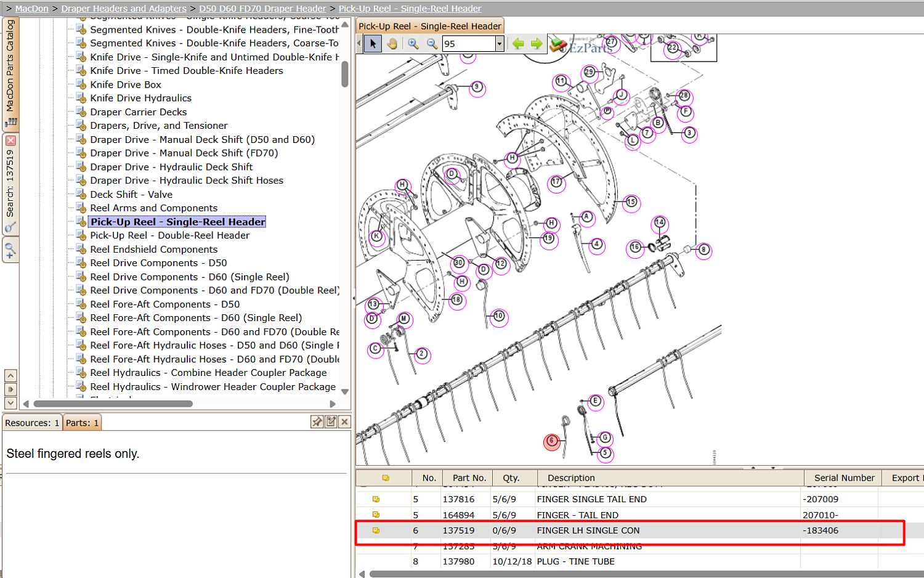Close the Search: 137519 tab
The height and width of the screenshot is (578, 924).
[x=10, y=140]
